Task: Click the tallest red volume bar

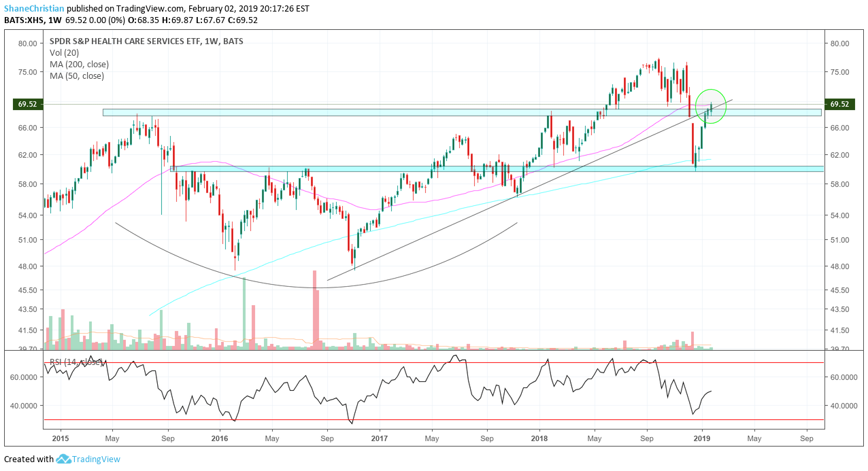Action: click(315, 309)
